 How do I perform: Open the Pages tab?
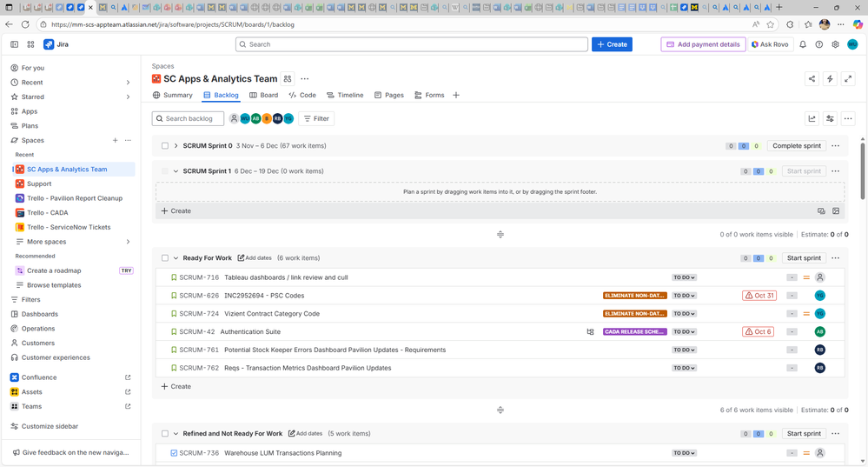point(389,96)
